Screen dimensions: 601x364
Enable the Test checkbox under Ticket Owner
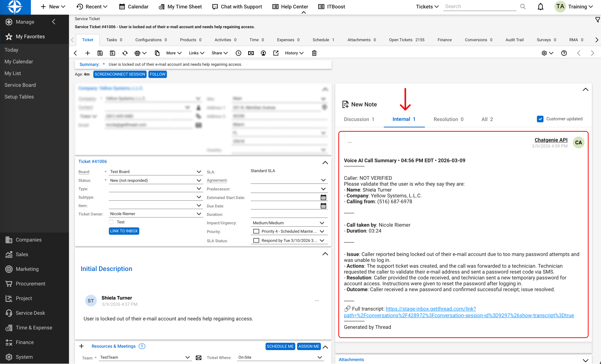(111, 222)
